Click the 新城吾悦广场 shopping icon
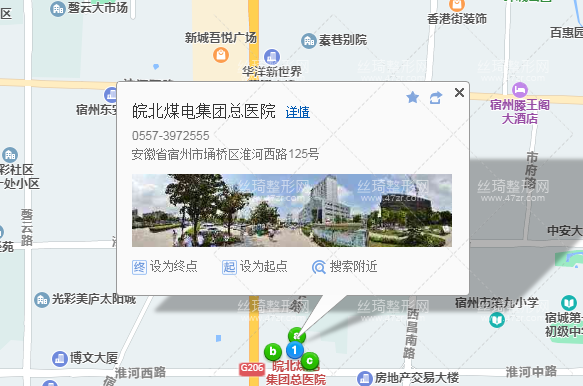This screenshot has width=583, height=386. click(x=221, y=55)
